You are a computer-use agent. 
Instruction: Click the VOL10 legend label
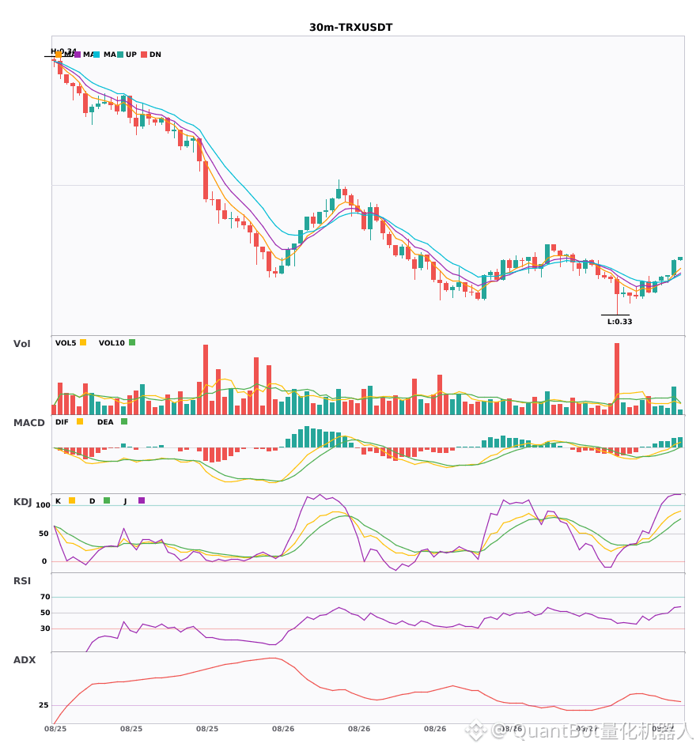point(112,343)
